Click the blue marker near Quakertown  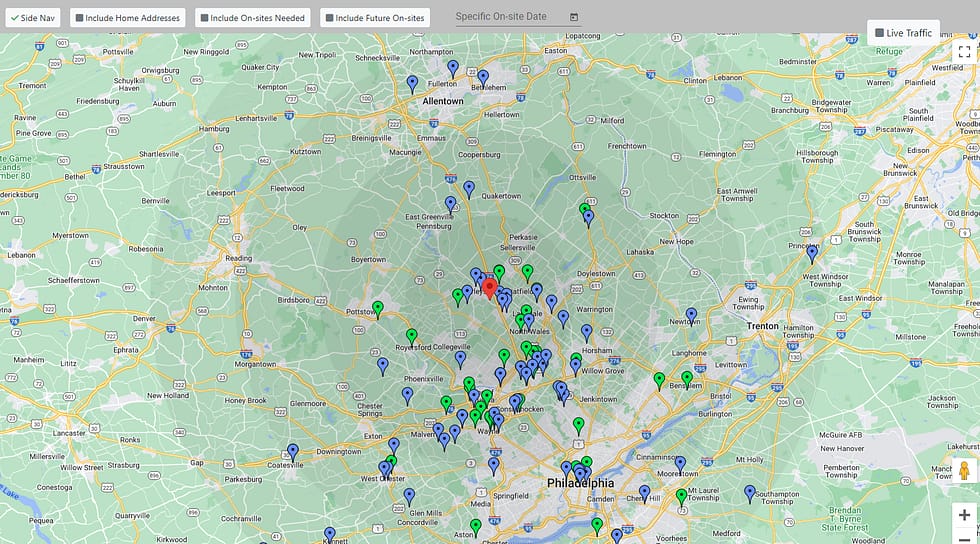(469, 189)
